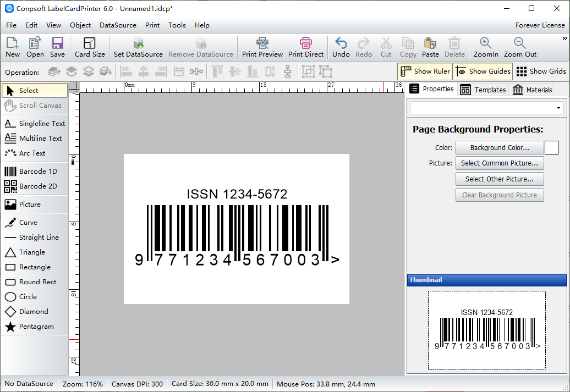Select the Curve drawing tool
This screenshot has height=392, width=570.
pos(35,222)
